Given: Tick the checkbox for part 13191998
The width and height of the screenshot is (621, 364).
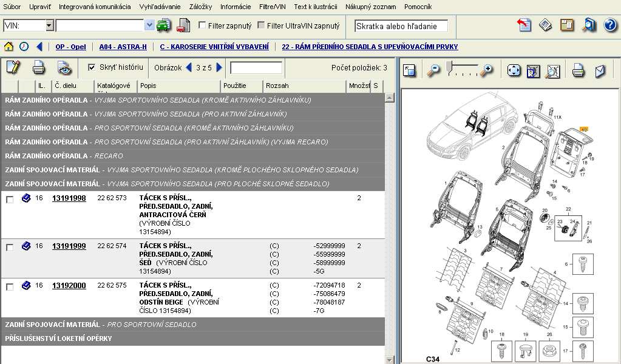Looking at the screenshot, I should pyautogui.click(x=10, y=200).
